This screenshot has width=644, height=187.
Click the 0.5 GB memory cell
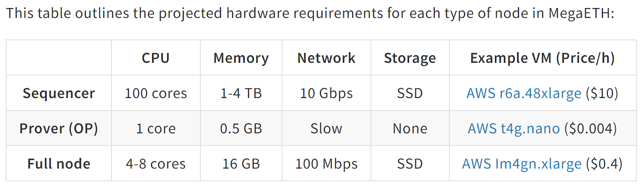[x=241, y=129]
